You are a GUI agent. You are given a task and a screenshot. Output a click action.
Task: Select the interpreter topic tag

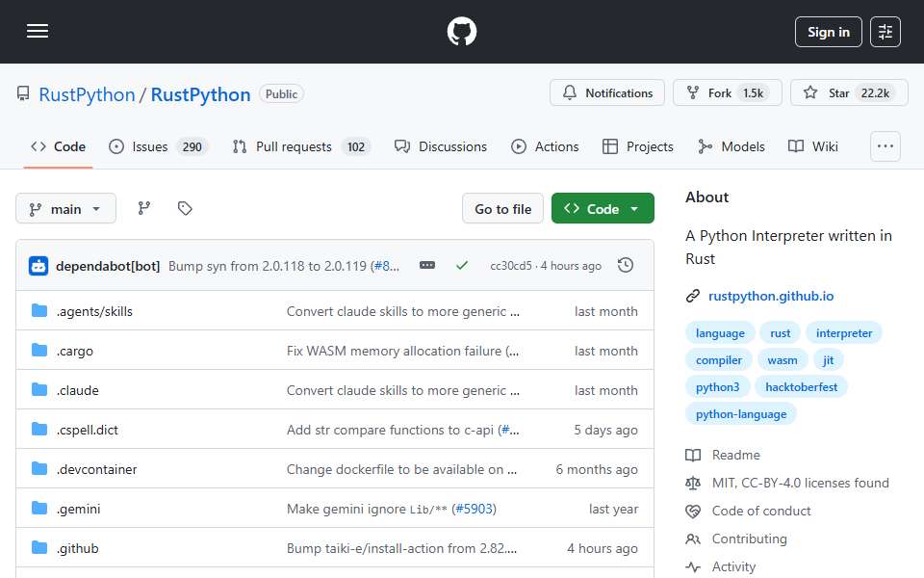[x=844, y=333]
